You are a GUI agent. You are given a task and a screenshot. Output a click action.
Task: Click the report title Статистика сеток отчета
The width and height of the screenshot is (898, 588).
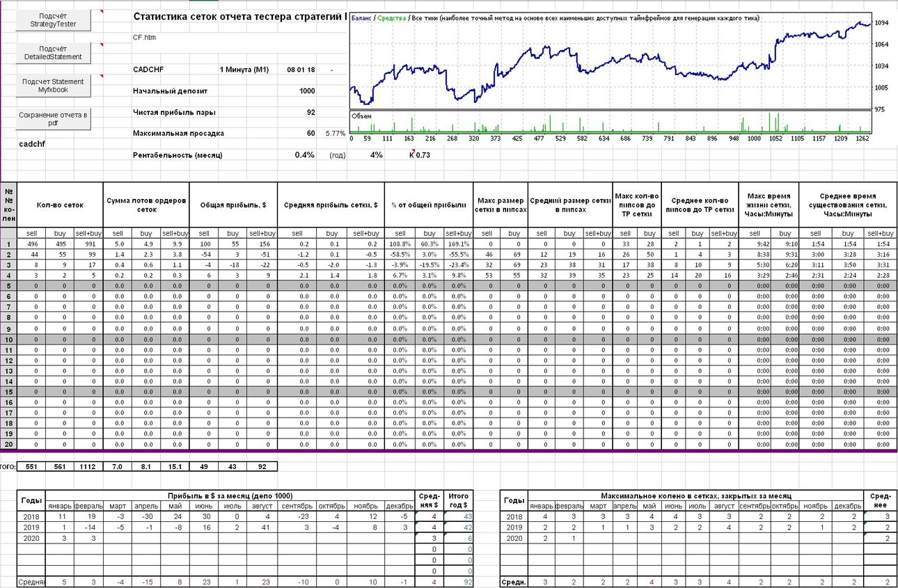[x=239, y=17]
